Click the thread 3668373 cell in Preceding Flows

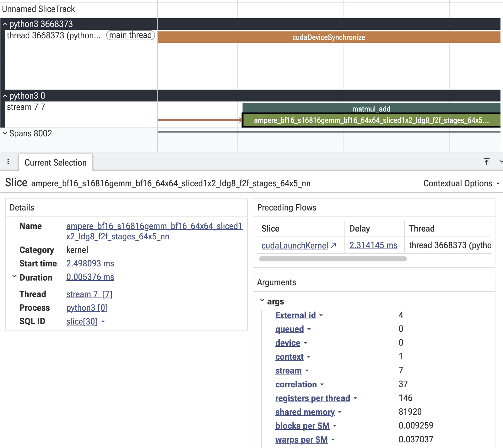click(450, 245)
